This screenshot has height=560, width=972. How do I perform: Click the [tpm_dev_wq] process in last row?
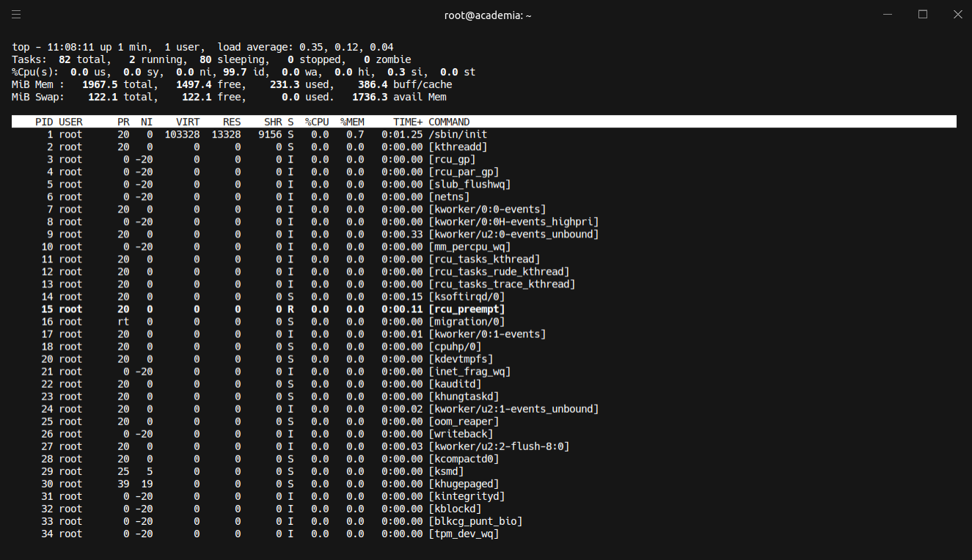tap(464, 534)
